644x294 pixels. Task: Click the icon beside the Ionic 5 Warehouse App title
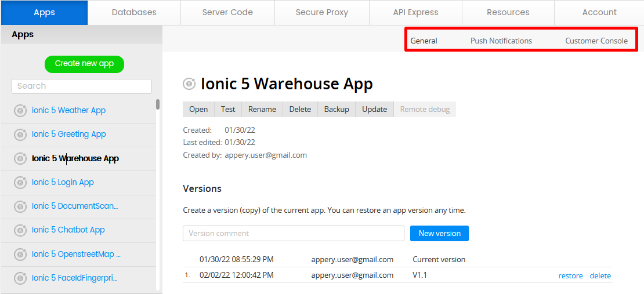pyautogui.click(x=189, y=84)
